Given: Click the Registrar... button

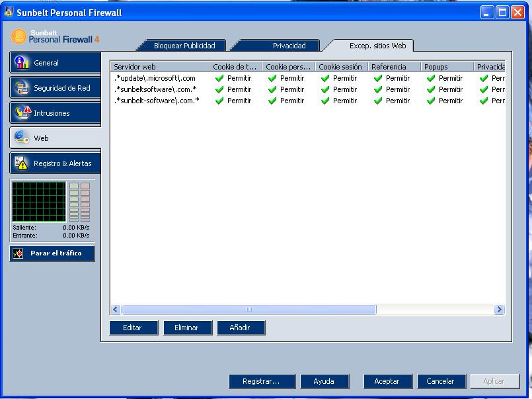Looking at the screenshot, I should point(262,381).
